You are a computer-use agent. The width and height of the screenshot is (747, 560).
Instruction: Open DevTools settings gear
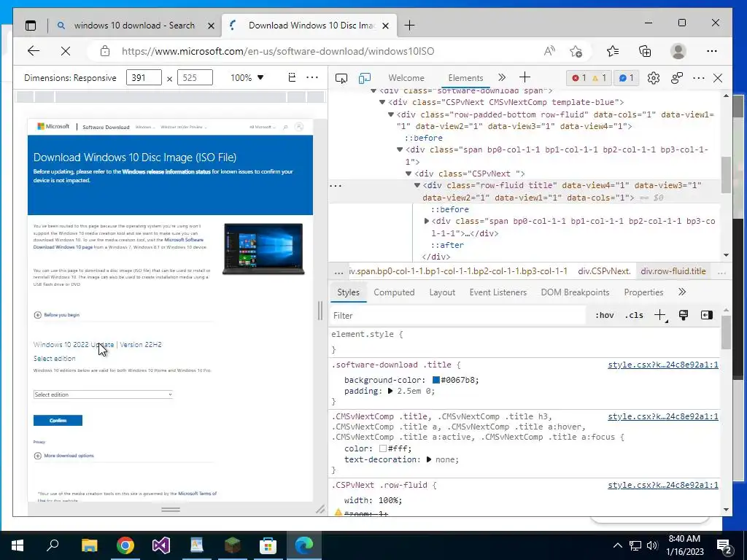653,78
